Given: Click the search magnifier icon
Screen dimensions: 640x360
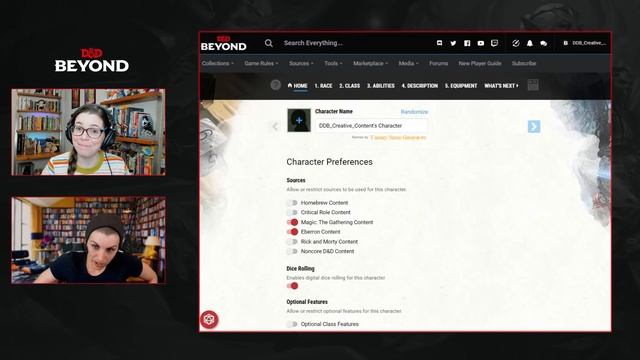Looking at the screenshot, I should [269, 43].
